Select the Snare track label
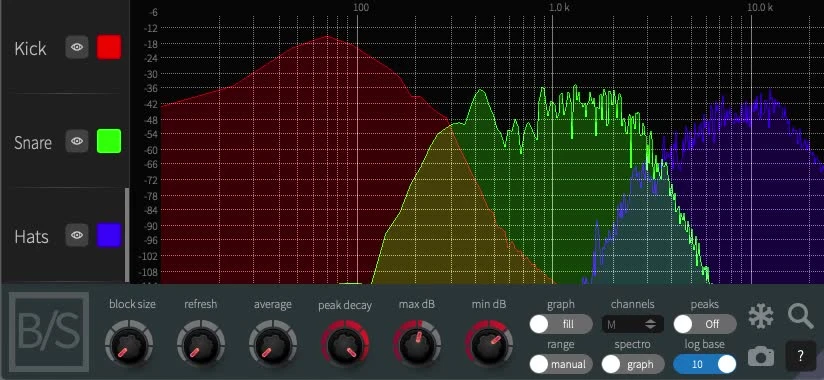This screenshot has width=824, height=380. pyautogui.click(x=33, y=142)
